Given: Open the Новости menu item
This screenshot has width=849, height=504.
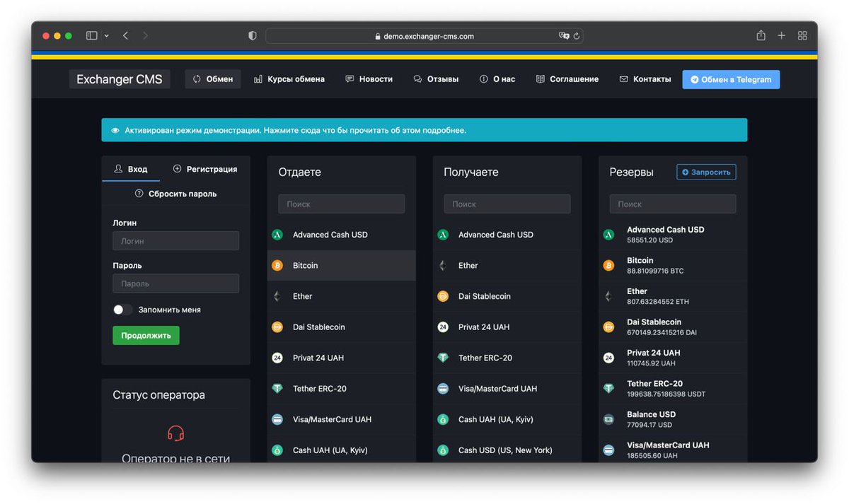Looking at the screenshot, I should (369, 79).
